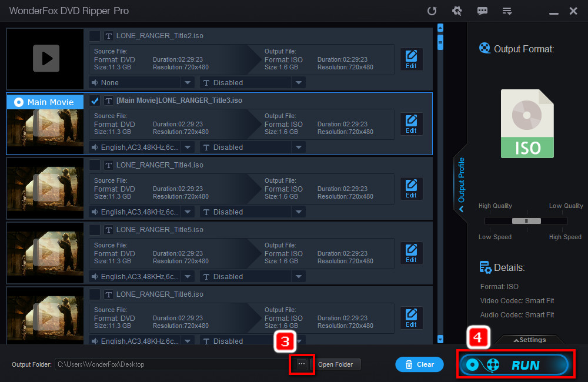Check the LONE_RANGER_Title2.iso checkbox

[x=95, y=36]
